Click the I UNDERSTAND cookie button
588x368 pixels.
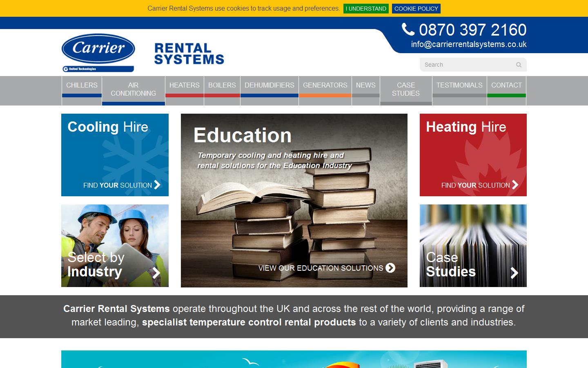(365, 8)
